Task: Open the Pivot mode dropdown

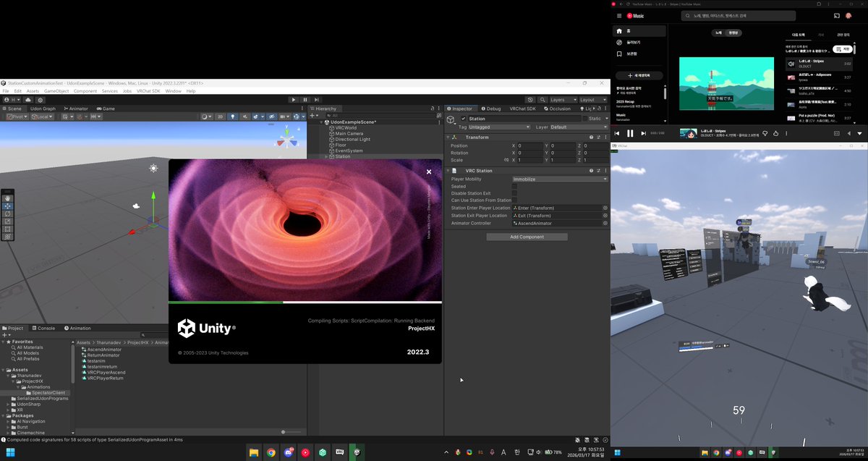Action: point(17,117)
